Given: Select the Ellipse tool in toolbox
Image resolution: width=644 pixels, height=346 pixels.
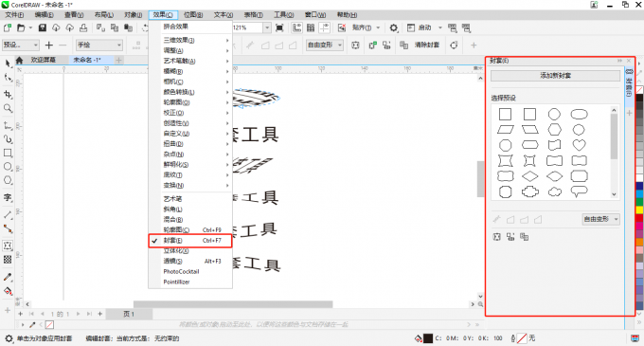Looking at the screenshot, I should (8, 167).
